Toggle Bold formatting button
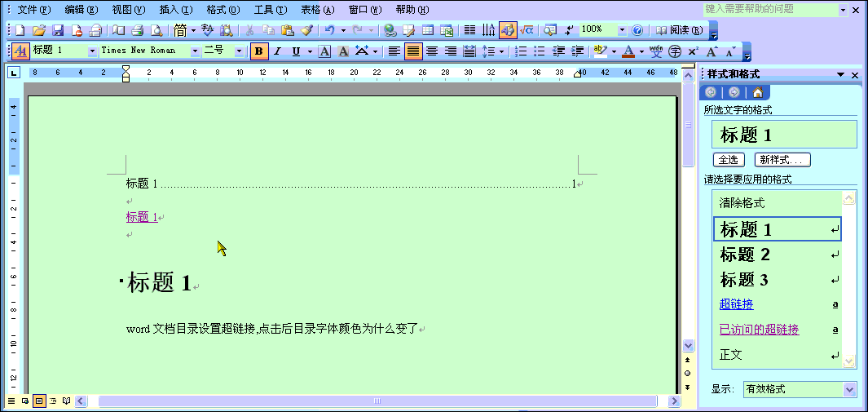This screenshot has width=868, height=412. pos(259,51)
